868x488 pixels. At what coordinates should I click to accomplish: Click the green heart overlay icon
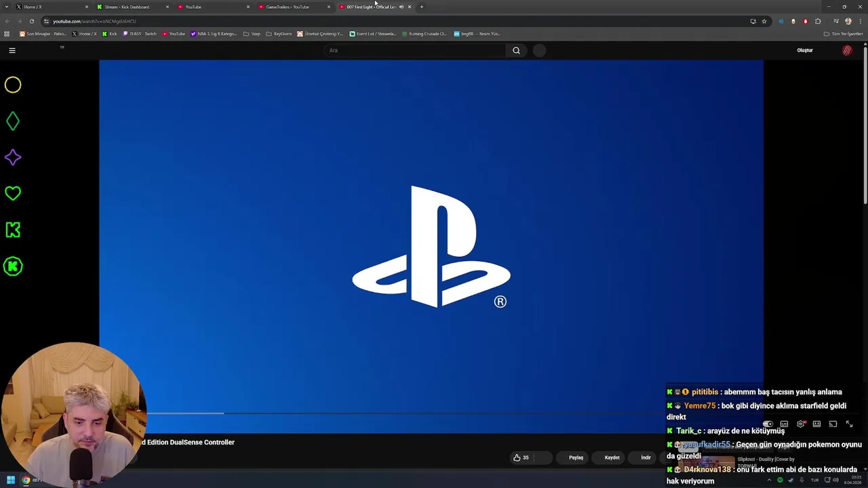[13, 194]
